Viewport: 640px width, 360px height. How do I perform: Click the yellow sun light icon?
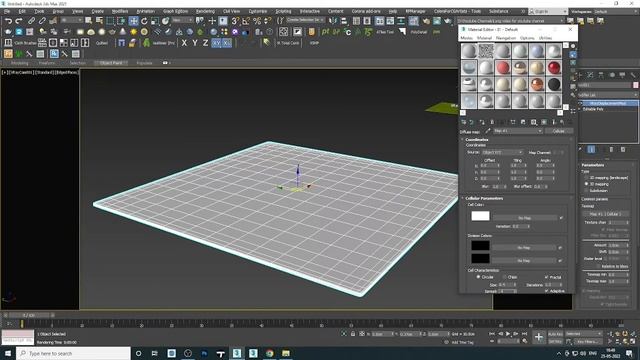click(133, 32)
